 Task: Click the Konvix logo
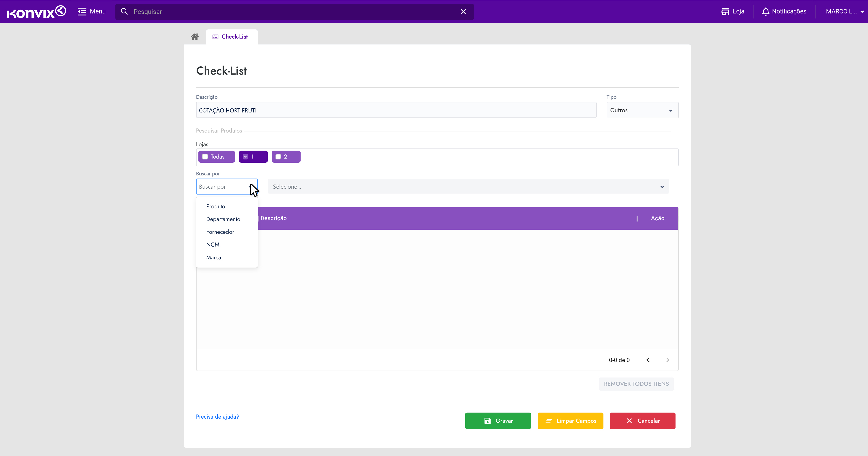click(x=36, y=12)
